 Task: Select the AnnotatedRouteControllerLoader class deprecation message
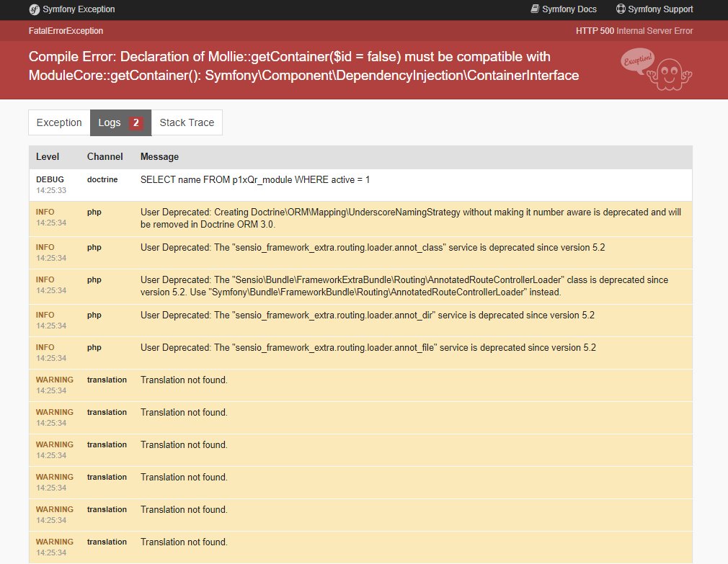pos(404,286)
